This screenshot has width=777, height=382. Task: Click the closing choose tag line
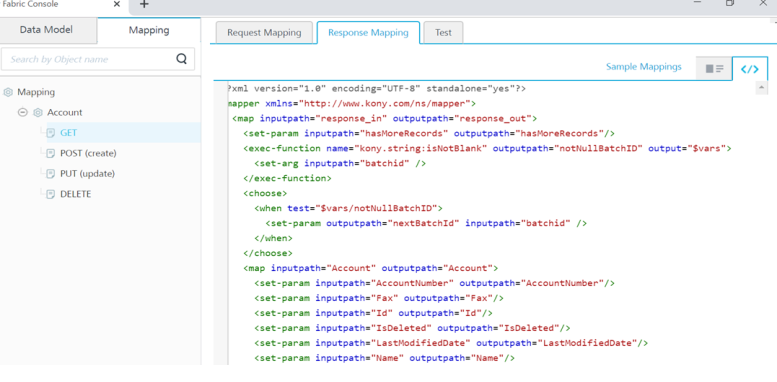click(268, 253)
